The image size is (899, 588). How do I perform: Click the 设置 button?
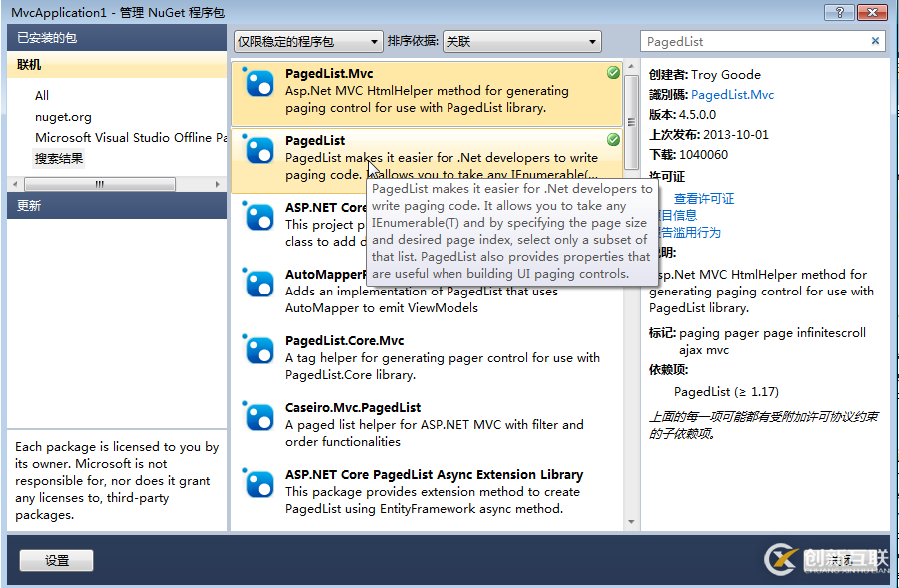click(56, 560)
